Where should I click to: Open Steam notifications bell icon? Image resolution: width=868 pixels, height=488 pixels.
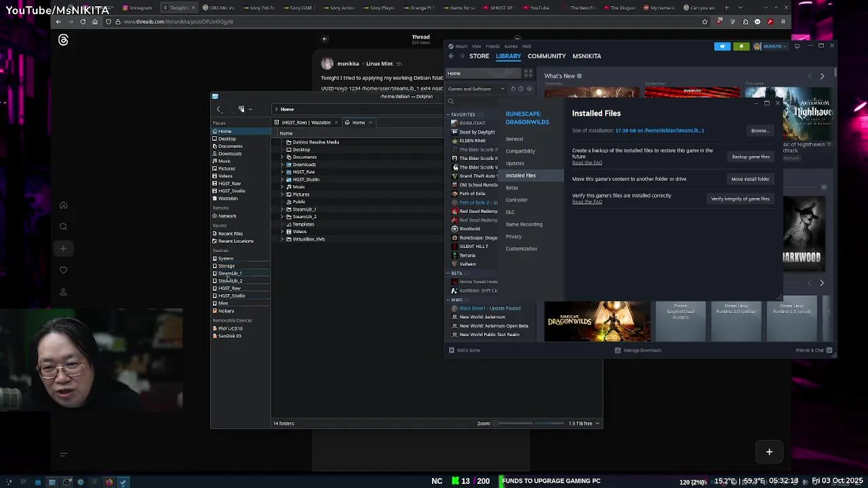click(x=741, y=46)
